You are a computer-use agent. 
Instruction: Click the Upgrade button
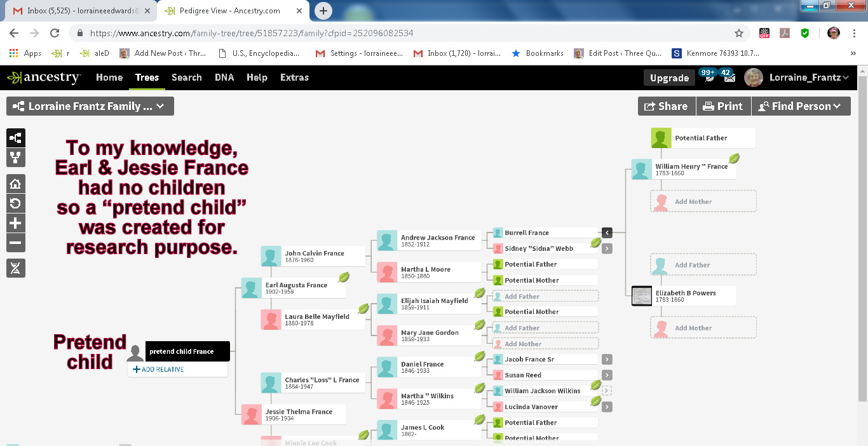coord(669,78)
